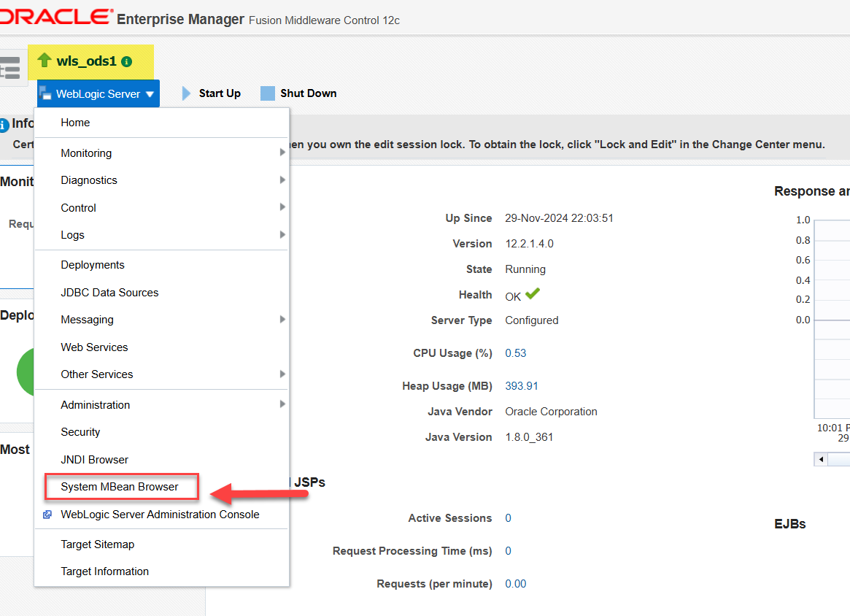The width and height of the screenshot is (850, 616).
Task: Click the Start Up play icon
Action: tap(186, 93)
